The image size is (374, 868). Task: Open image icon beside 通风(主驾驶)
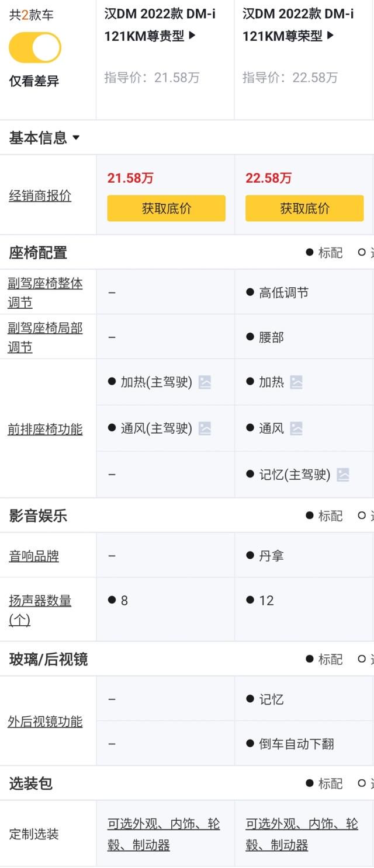pos(205,428)
